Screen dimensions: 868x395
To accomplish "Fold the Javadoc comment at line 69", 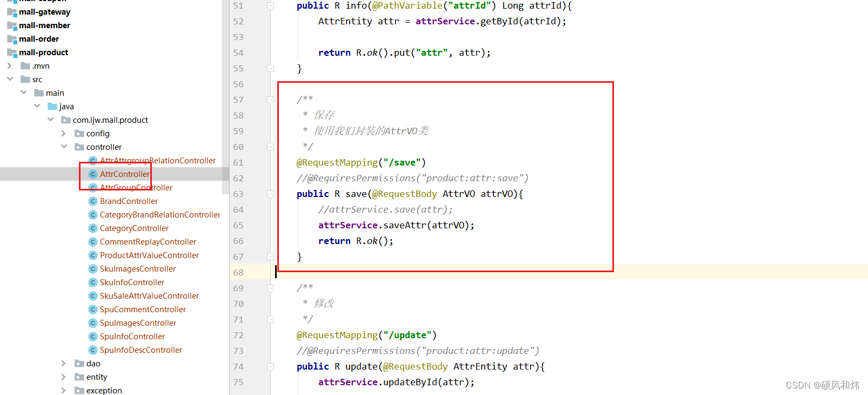I will pyautogui.click(x=270, y=288).
